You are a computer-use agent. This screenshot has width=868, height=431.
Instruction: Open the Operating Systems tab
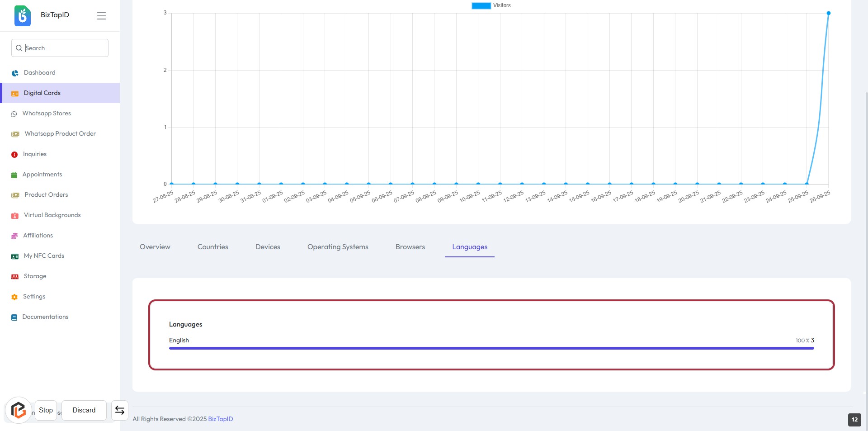[x=338, y=247]
